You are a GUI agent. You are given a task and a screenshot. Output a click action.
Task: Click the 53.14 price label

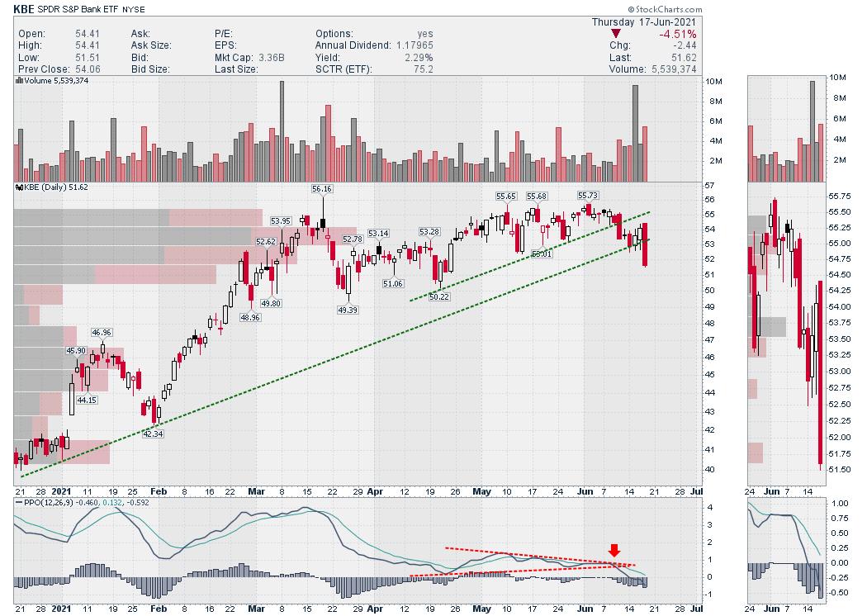click(x=378, y=234)
